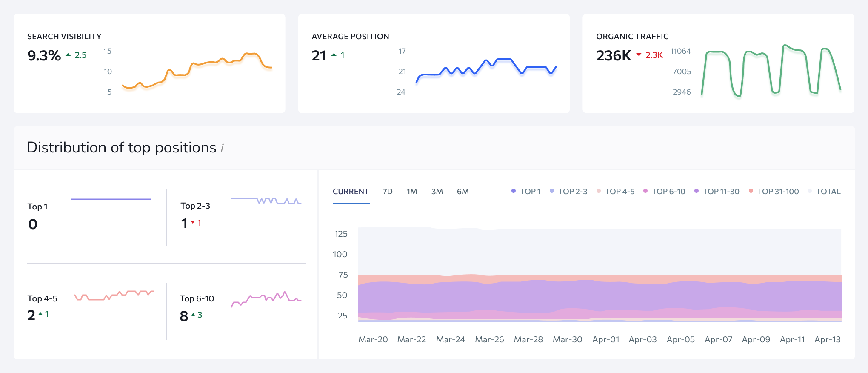Screen dimensions: 868x373
Task: Click the Average Position blue line chart
Action: pyautogui.click(x=486, y=70)
